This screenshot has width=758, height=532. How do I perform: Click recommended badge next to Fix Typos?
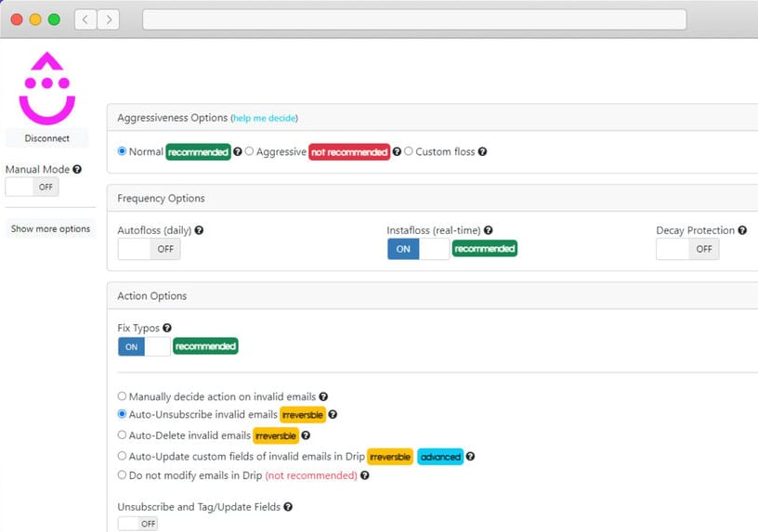(x=205, y=346)
